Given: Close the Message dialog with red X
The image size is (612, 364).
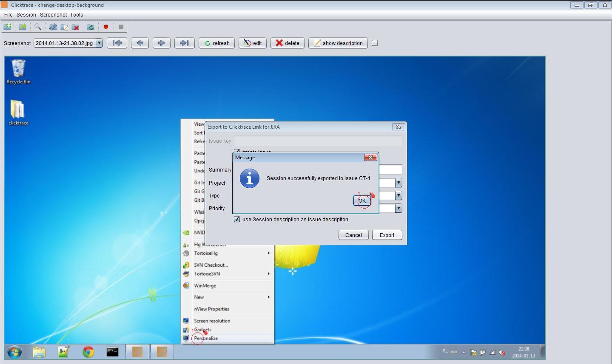Looking at the screenshot, I should 370,157.
